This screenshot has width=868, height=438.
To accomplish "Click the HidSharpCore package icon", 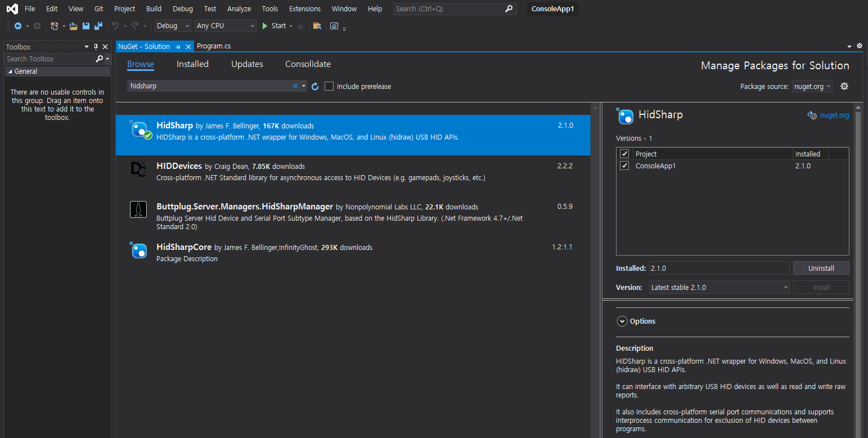I will (138, 250).
